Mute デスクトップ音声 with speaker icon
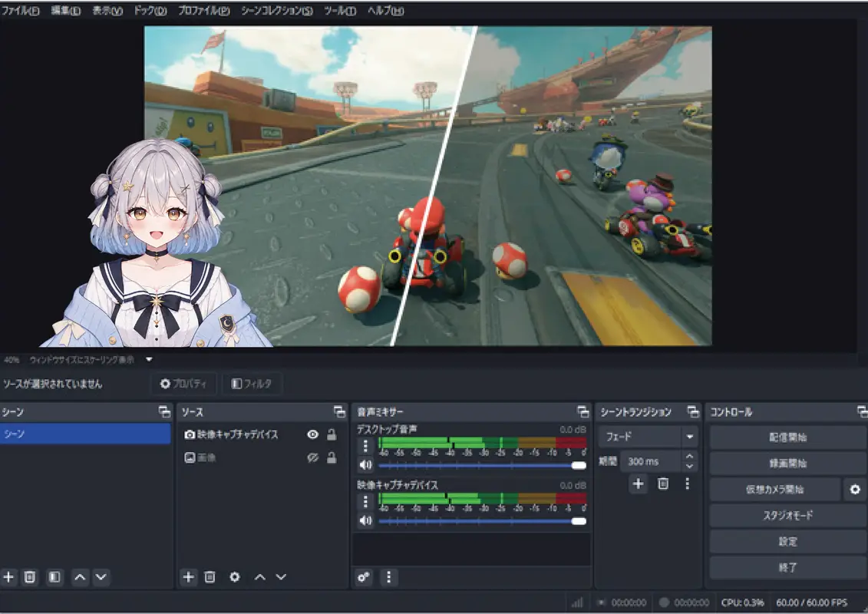Image resolution: width=868 pixels, height=614 pixels. point(365,465)
